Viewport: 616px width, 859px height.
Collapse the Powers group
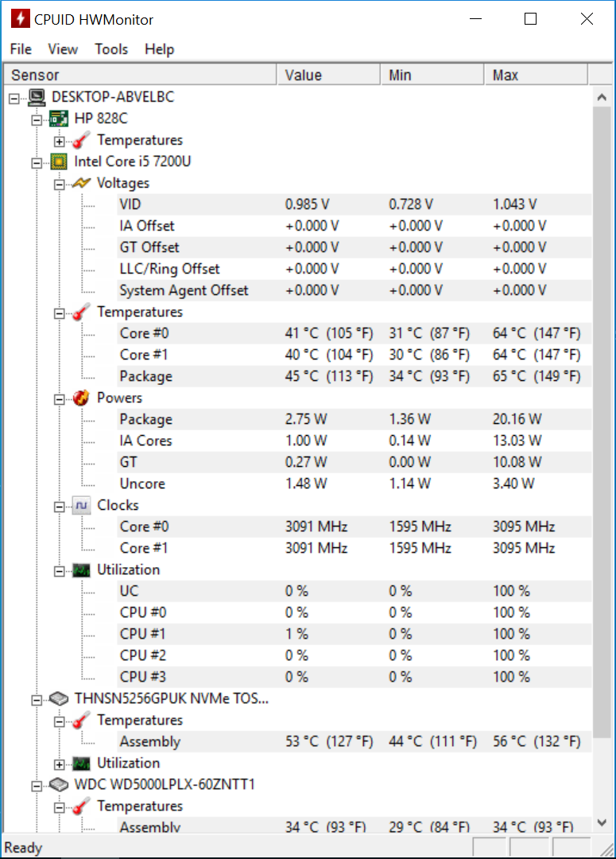point(59,399)
